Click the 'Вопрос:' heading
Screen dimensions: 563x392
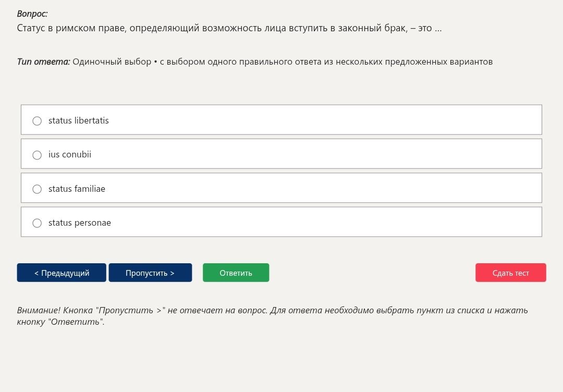32,14
